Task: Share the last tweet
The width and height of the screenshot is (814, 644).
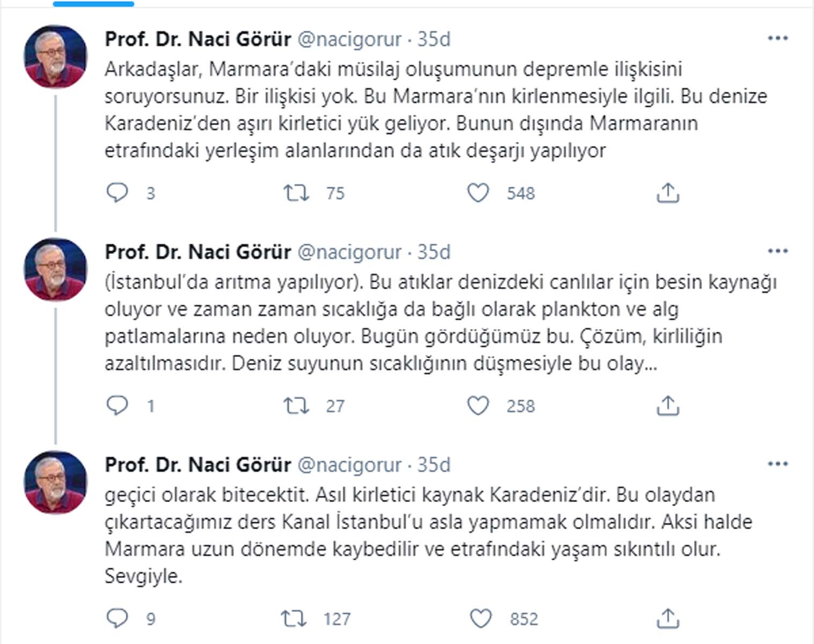Action: coord(669,619)
